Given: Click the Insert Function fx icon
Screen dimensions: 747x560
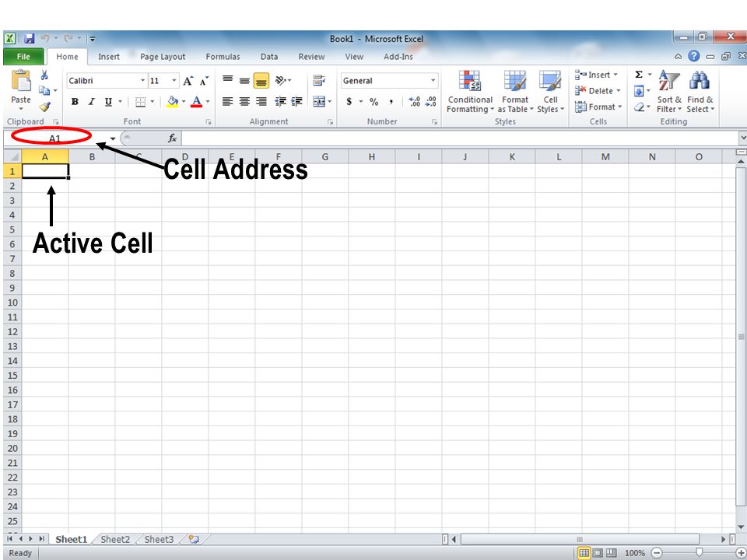Looking at the screenshot, I should click(x=172, y=138).
